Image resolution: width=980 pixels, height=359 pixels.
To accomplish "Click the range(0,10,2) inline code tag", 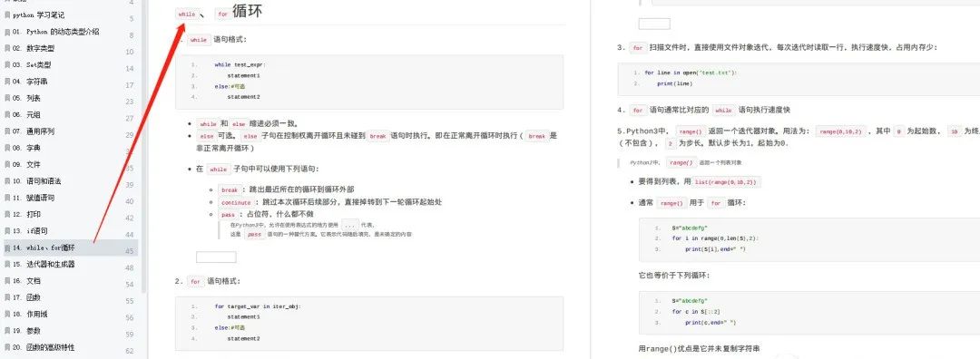I will [x=840, y=131].
